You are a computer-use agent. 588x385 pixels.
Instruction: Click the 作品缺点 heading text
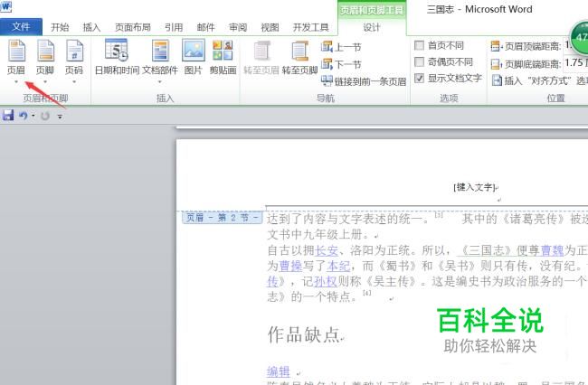click(303, 334)
